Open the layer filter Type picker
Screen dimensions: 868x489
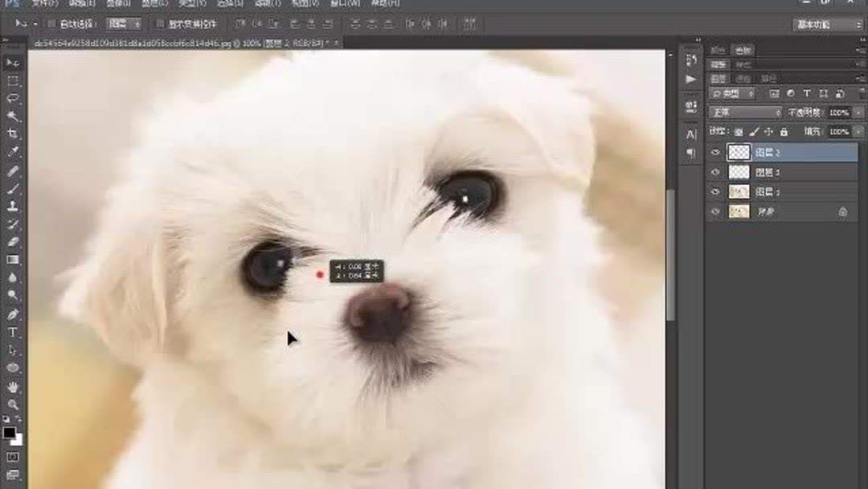(x=733, y=92)
